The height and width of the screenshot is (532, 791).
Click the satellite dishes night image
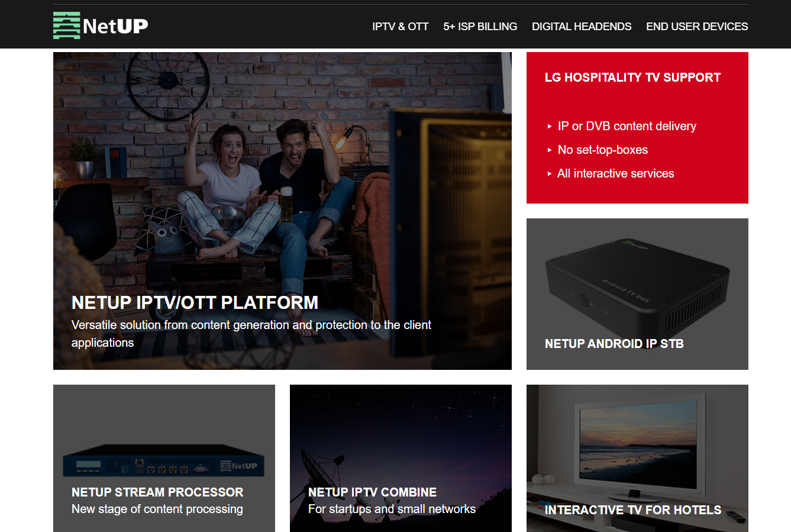point(401,458)
